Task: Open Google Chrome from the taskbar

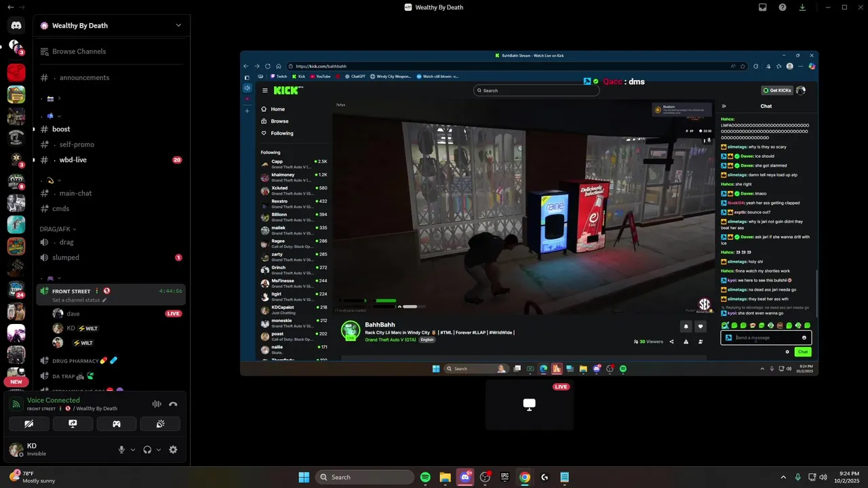Action: [x=524, y=477]
